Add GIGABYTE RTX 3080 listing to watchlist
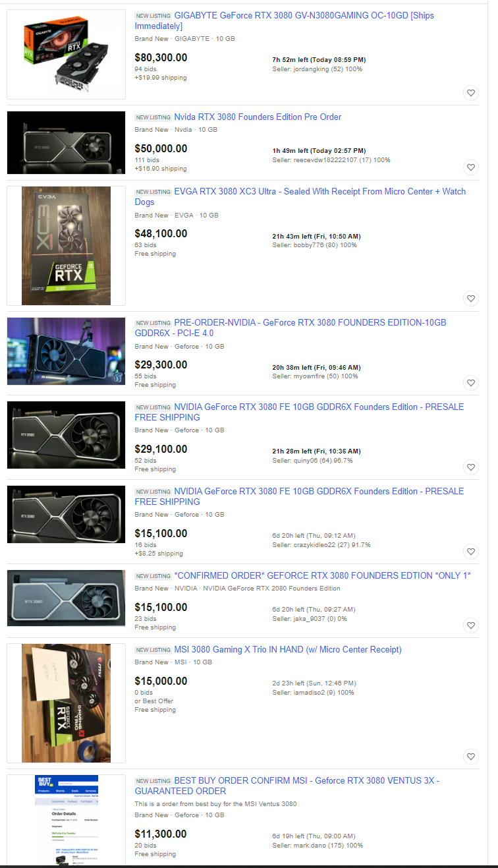The image size is (498, 868). pyautogui.click(x=470, y=93)
